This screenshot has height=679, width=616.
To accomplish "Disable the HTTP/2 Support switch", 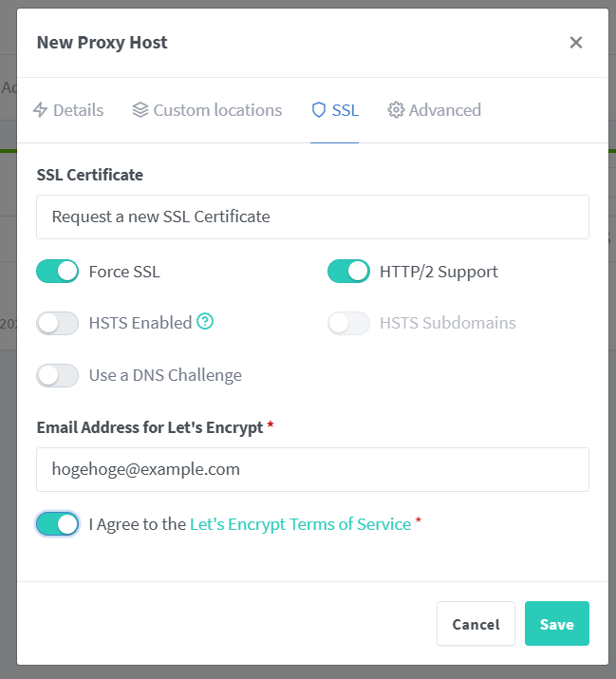I will tap(348, 272).
